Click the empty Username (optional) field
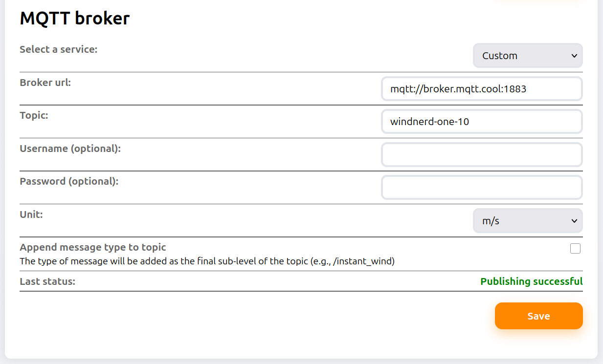Viewport: 603px width, 364px height. (x=482, y=154)
